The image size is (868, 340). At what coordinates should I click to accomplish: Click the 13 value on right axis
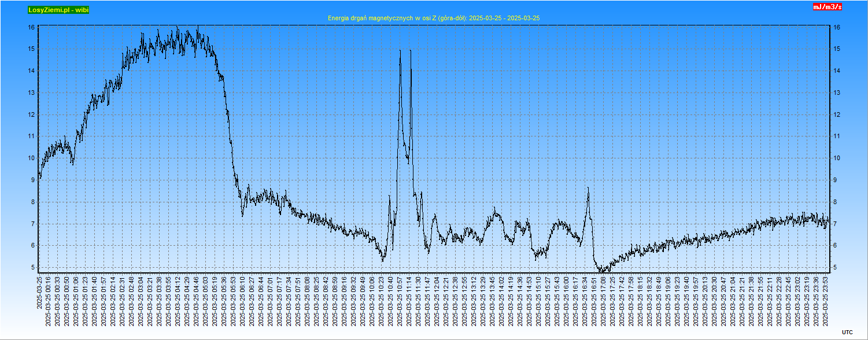836,93
